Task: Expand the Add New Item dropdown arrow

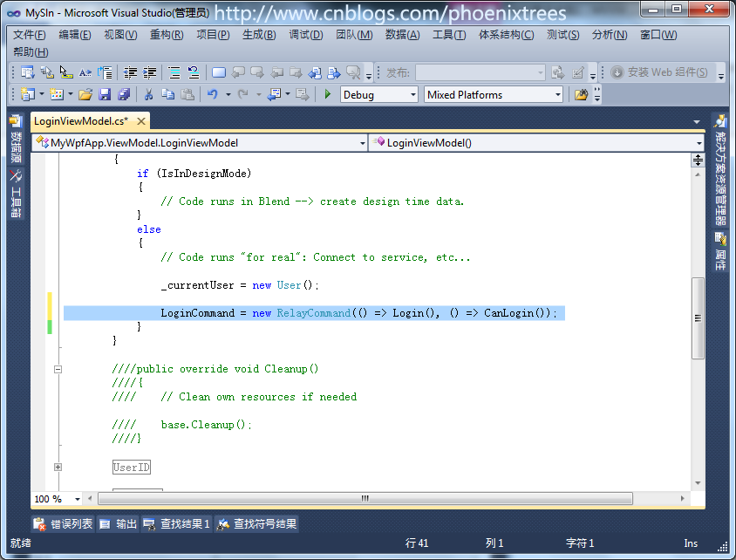Action: click(71, 95)
